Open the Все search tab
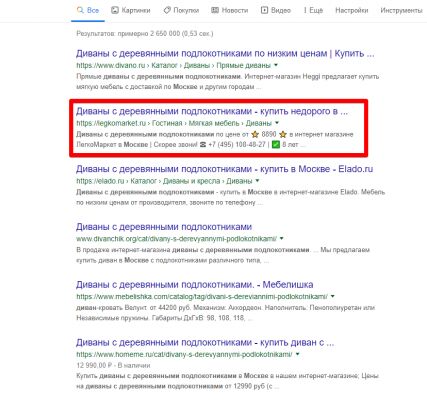The height and width of the screenshot is (400, 427). click(88, 10)
